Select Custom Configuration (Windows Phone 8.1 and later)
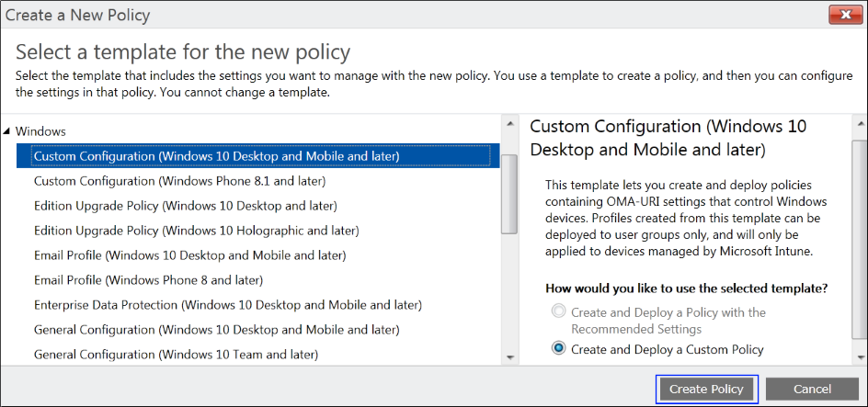868x407 pixels. pyautogui.click(x=179, y=181)
